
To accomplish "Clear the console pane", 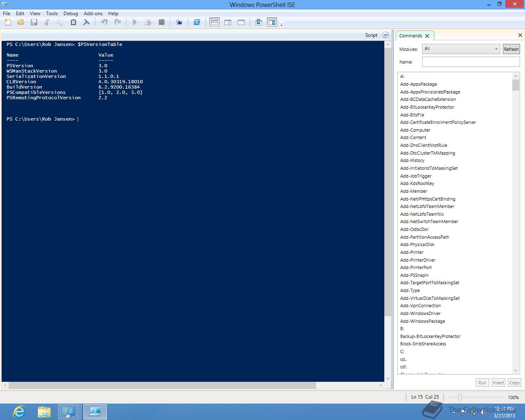I will (x=87, y=23).
